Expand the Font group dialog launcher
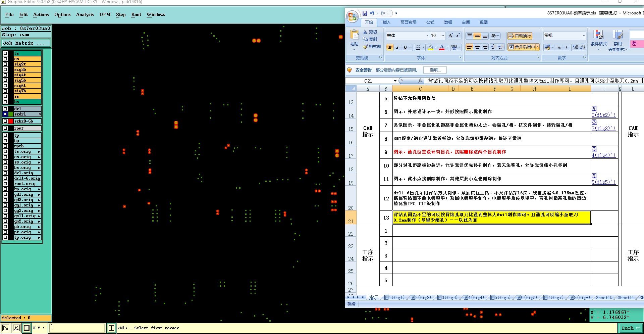This screenshot has width=644, height=334. pos(460,57)
